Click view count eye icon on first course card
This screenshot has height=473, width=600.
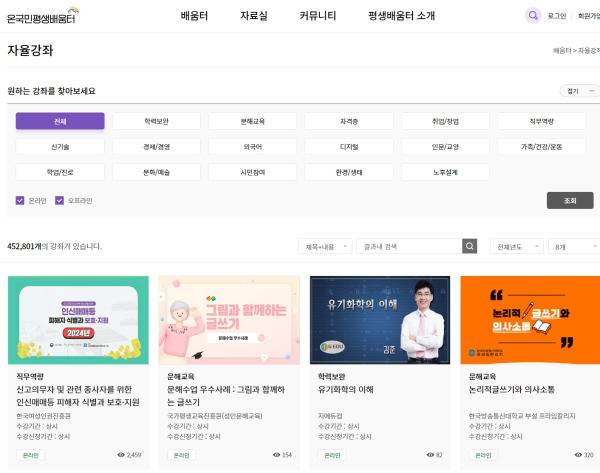[x=121, y=454]
